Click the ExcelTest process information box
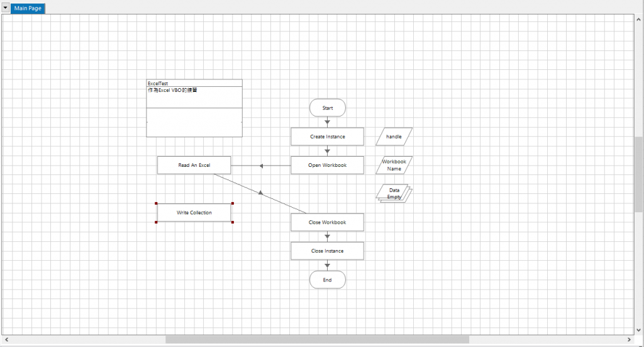Viewport: 644px width, 347px height. [194, 108]
